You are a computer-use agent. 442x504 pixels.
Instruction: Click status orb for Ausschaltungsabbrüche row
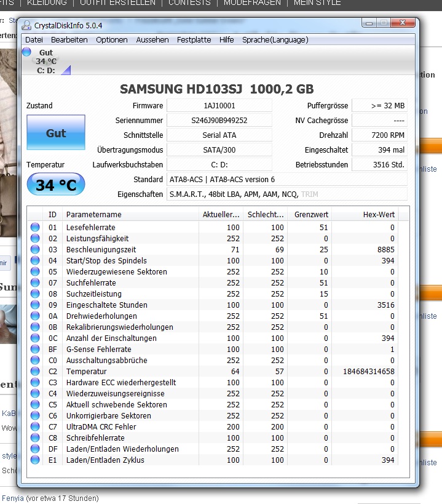pyautogui.click(x=35, y=361)
